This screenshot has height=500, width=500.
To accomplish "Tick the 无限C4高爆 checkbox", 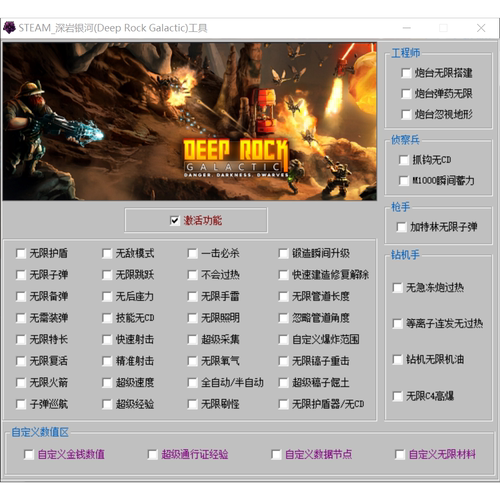I will tap(397, 396).
